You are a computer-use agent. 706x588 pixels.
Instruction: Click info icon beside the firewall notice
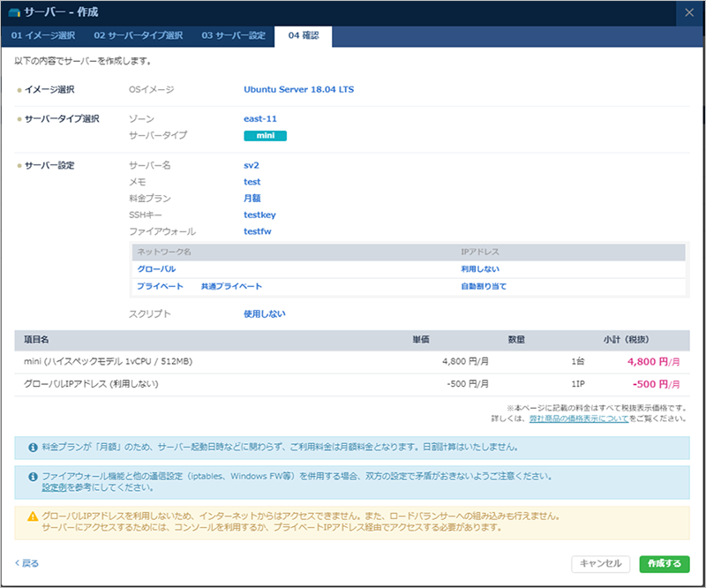[x=34, y=475]
